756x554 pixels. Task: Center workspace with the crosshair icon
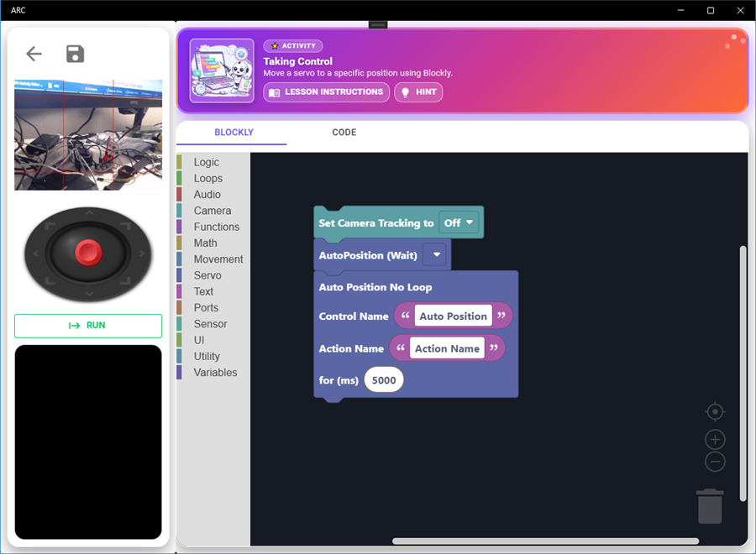[715, 411]
